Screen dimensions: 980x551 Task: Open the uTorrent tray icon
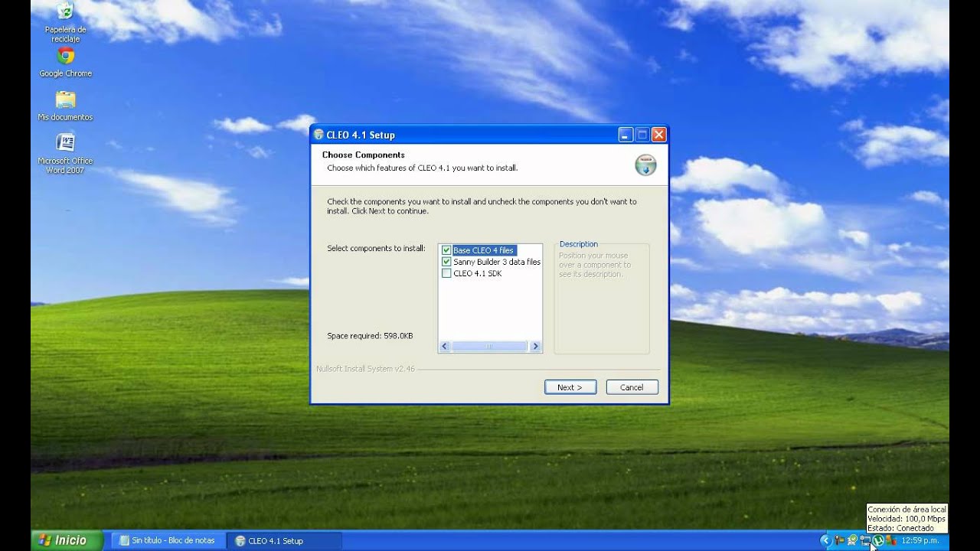[878, 540]
